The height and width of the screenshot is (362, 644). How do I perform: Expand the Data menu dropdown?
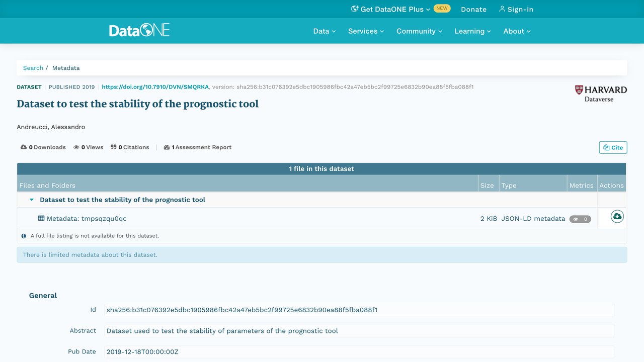[324, 31]
